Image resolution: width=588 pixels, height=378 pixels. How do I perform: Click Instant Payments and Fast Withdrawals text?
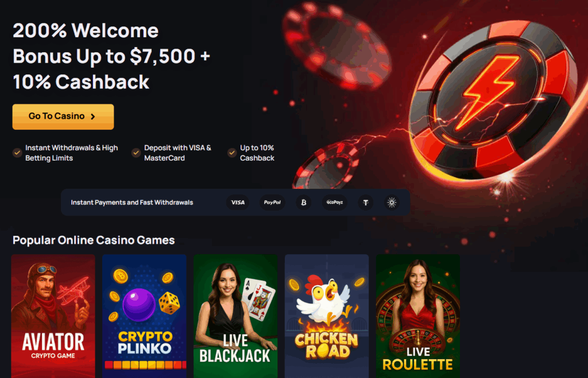tap(132, 202)
